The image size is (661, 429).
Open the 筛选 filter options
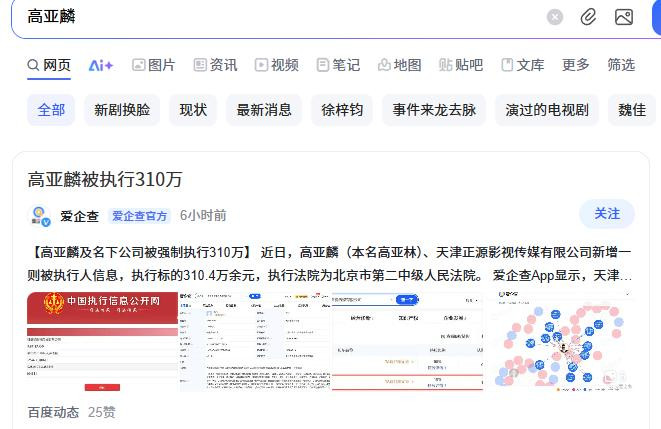621,65
